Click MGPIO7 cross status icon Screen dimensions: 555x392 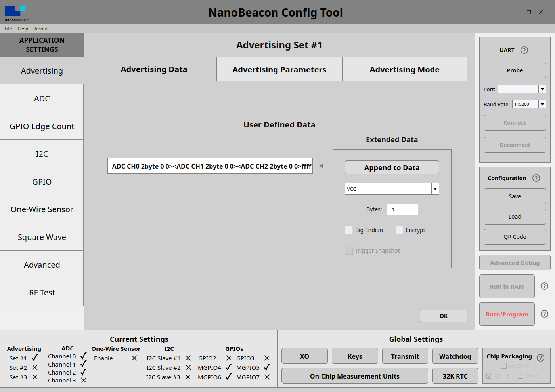tap(267, 377)
